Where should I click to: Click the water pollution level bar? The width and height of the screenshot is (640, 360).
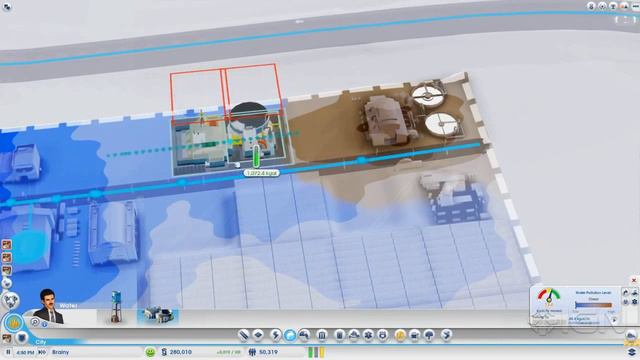[x=593, y=305]
